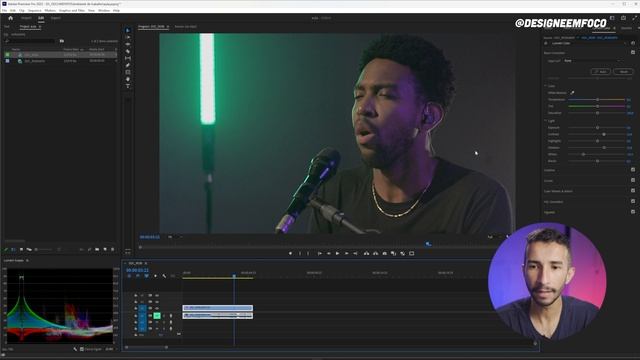Click the Go to In button in the Program Monitor
This screenshot has height=360, width=640.
tap(320, 253)
